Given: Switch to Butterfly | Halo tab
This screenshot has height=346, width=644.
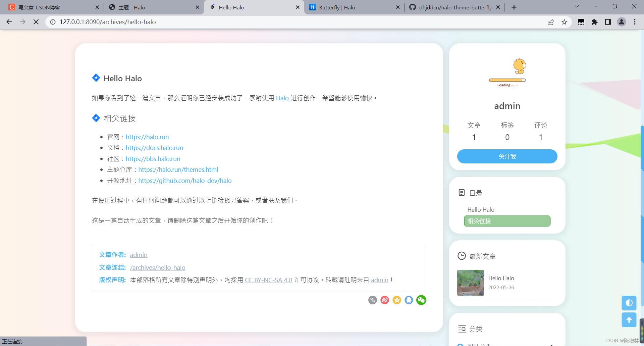Looking at the screenshot, I should pyautogui.click(x=354, y=7).
